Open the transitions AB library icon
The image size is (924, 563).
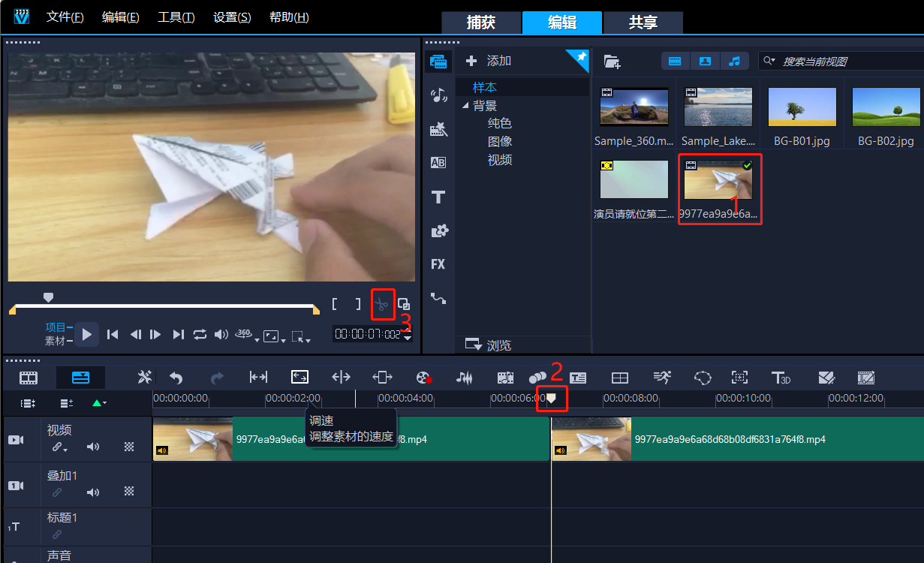[438, 162]
